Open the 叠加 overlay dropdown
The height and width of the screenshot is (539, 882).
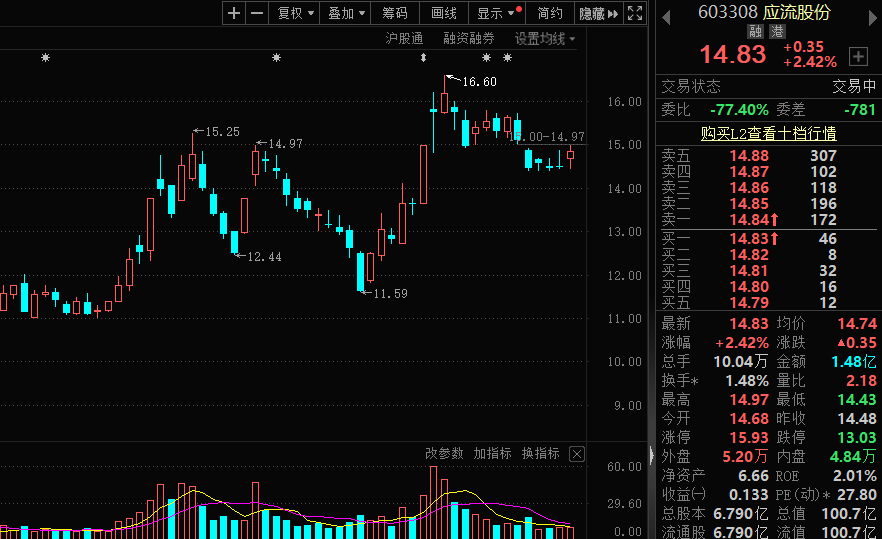pos(346,13)
